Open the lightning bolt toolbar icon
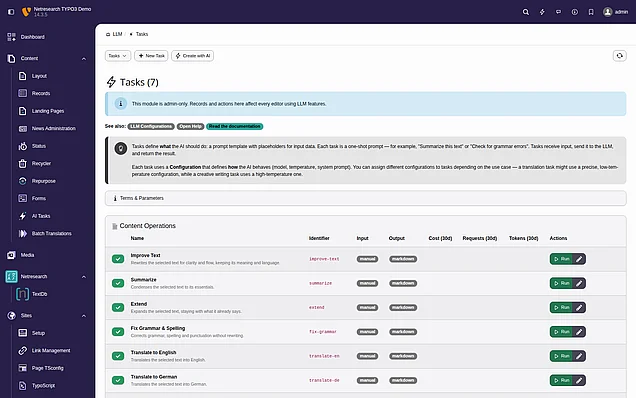 click(x=542, y=12)
